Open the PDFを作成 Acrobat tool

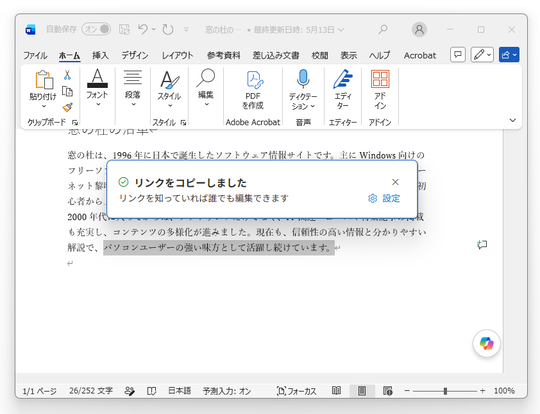[253, 90]
